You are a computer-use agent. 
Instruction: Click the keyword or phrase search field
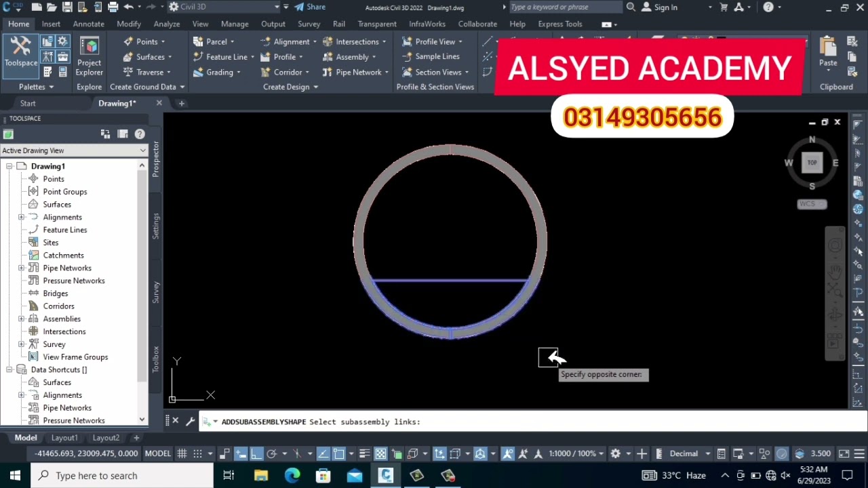[x=565, y=7]
